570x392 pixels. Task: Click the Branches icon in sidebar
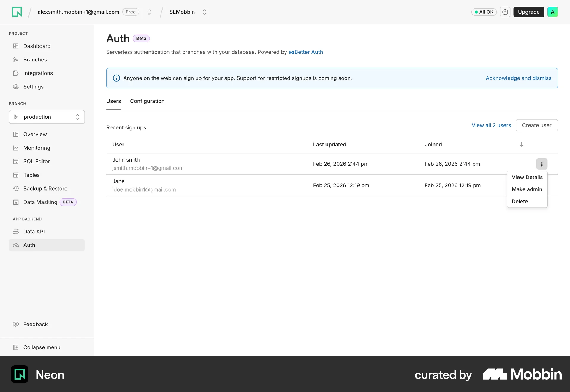tap(16, 60)
